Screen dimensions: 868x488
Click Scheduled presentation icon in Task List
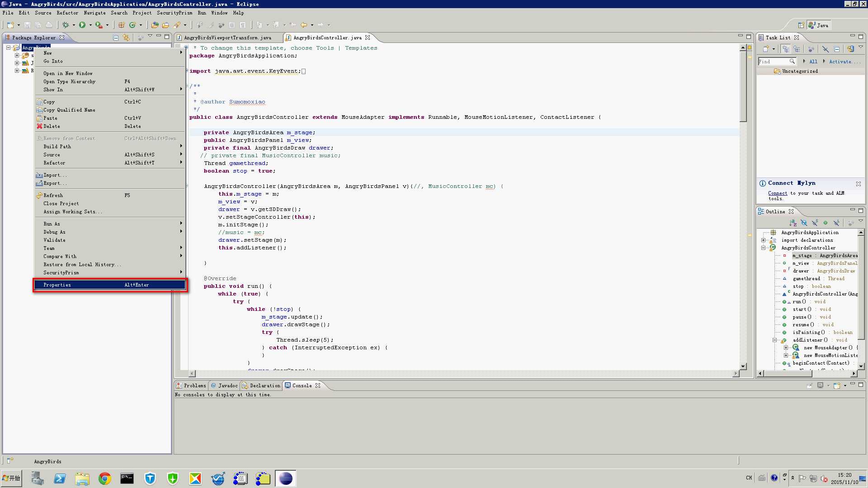click(797, 49)
